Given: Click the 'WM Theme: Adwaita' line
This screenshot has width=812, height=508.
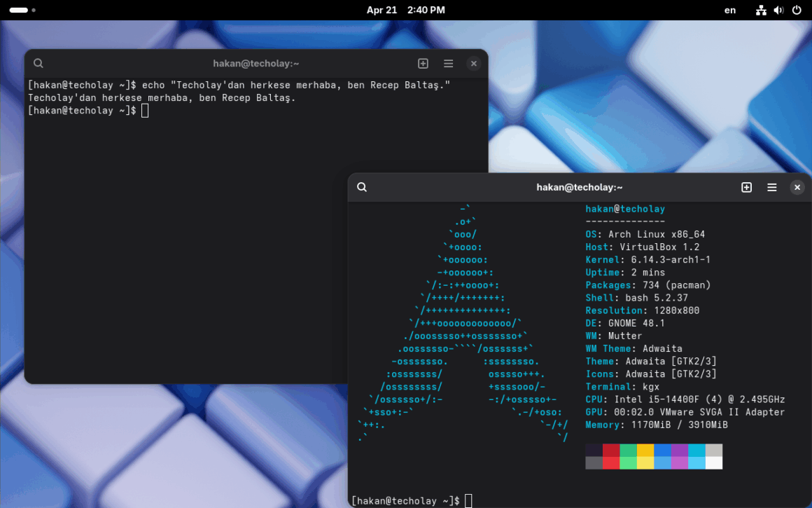Looking at the screenshot, I should coord(634,349).
